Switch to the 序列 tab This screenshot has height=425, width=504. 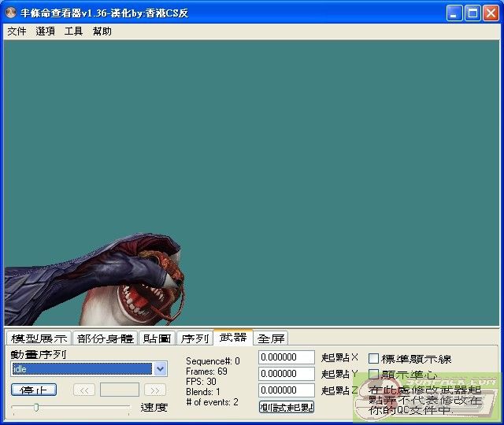coord(195,338)
